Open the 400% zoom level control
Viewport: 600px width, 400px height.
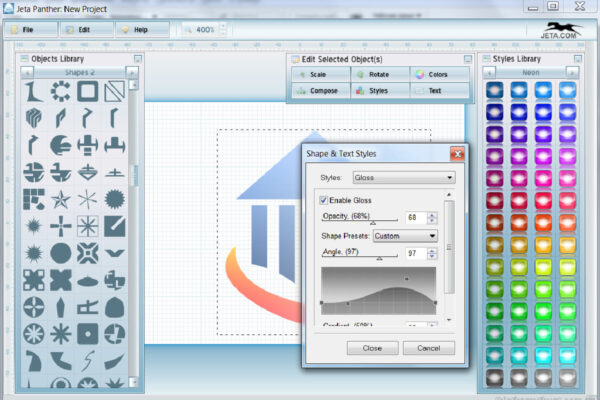(x=205, y=30)
